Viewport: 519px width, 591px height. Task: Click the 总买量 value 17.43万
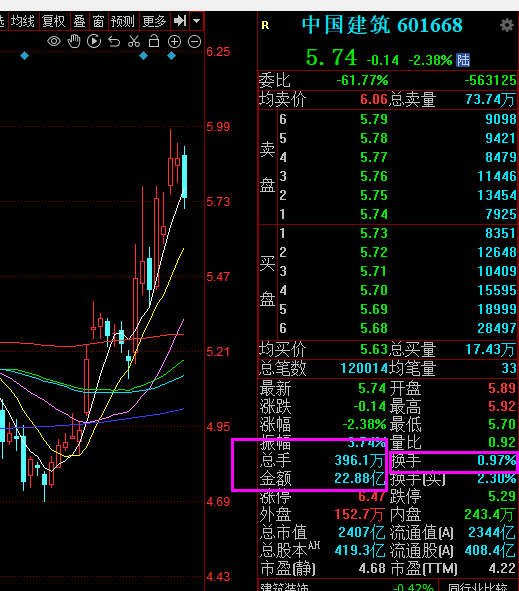(490, 350)
